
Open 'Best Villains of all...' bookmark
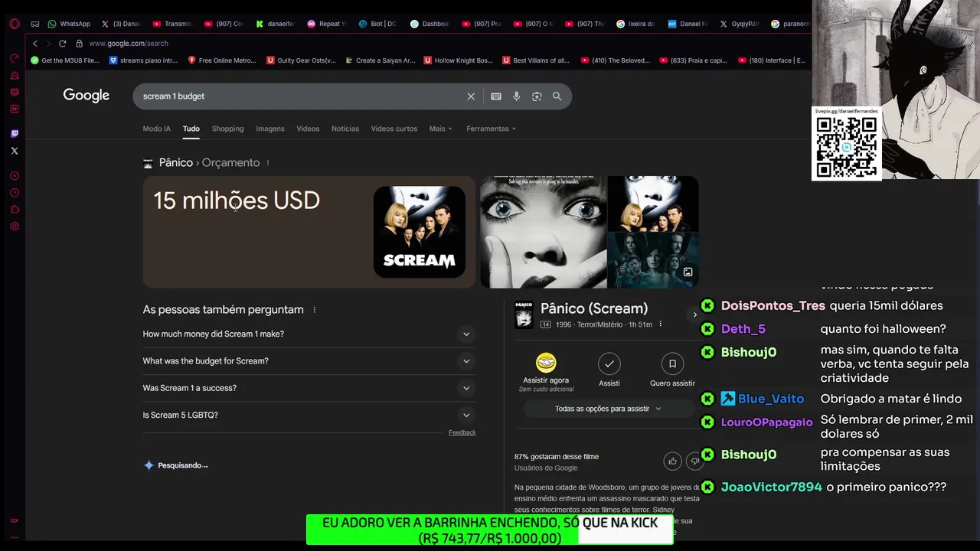point(536,60)
